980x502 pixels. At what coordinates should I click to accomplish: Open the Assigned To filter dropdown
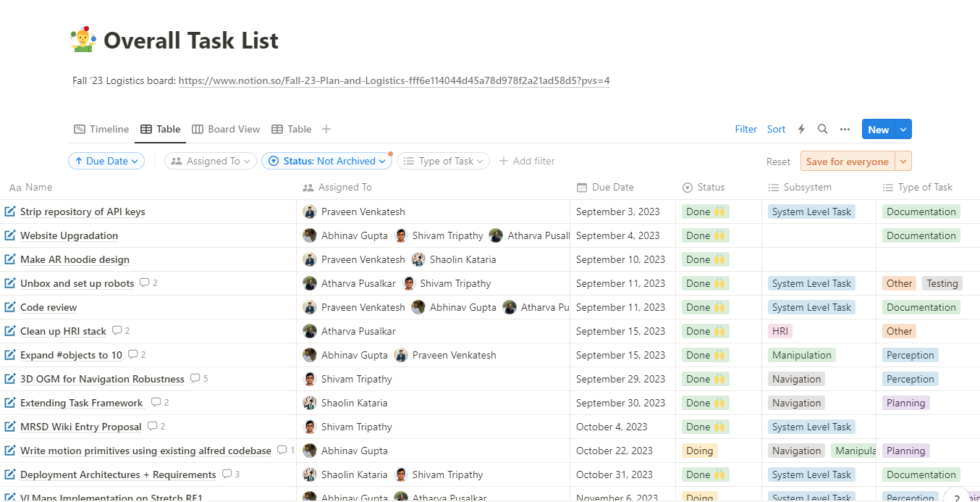(211, 161)
